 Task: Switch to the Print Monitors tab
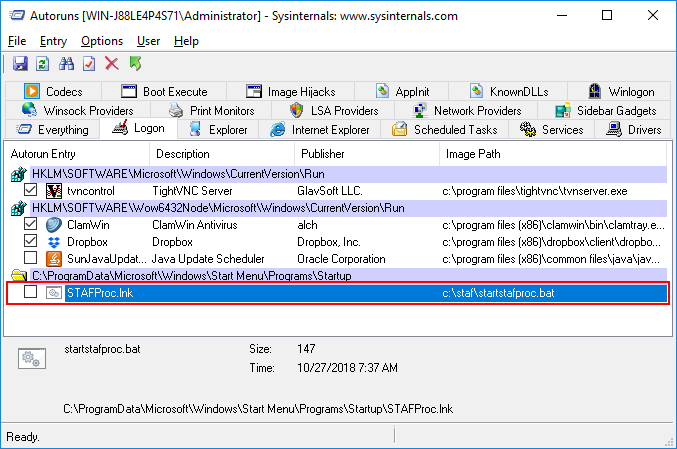coord(211,111)
